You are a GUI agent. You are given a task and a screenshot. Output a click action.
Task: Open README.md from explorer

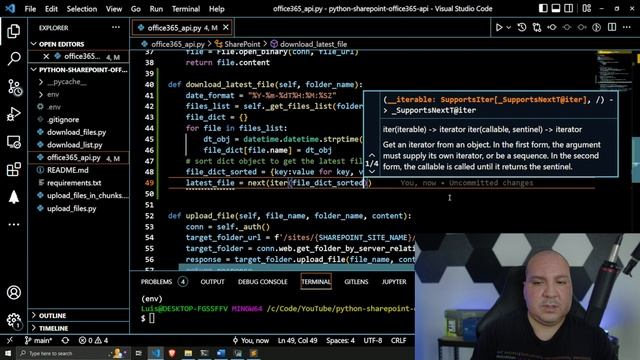point(67,170)
